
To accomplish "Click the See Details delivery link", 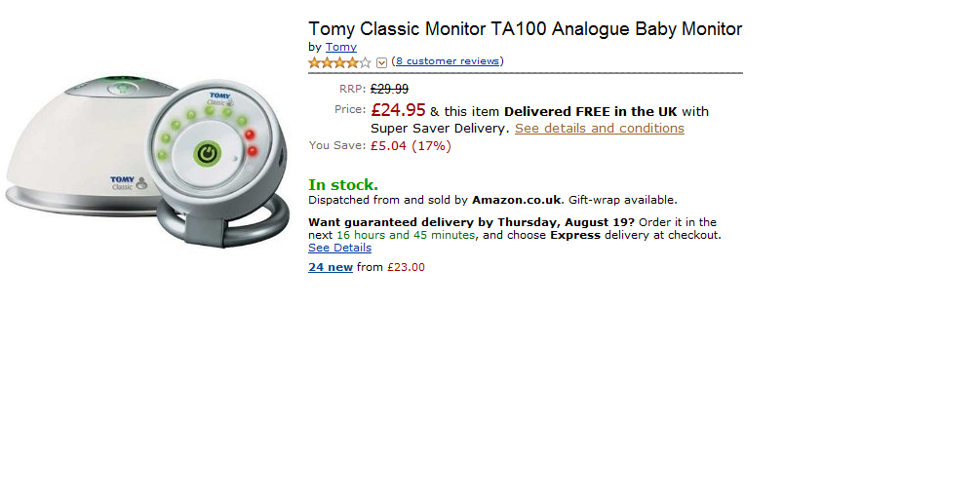I will tap(339, 248).
